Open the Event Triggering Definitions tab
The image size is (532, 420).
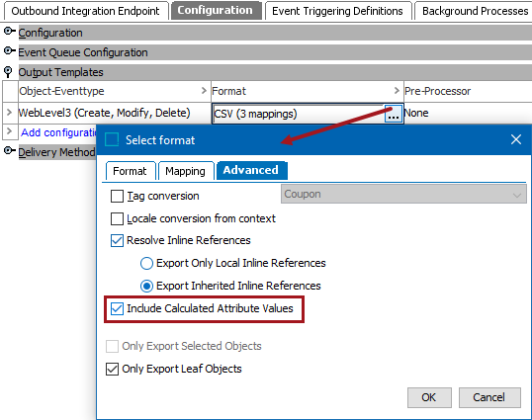coord(337,11)
